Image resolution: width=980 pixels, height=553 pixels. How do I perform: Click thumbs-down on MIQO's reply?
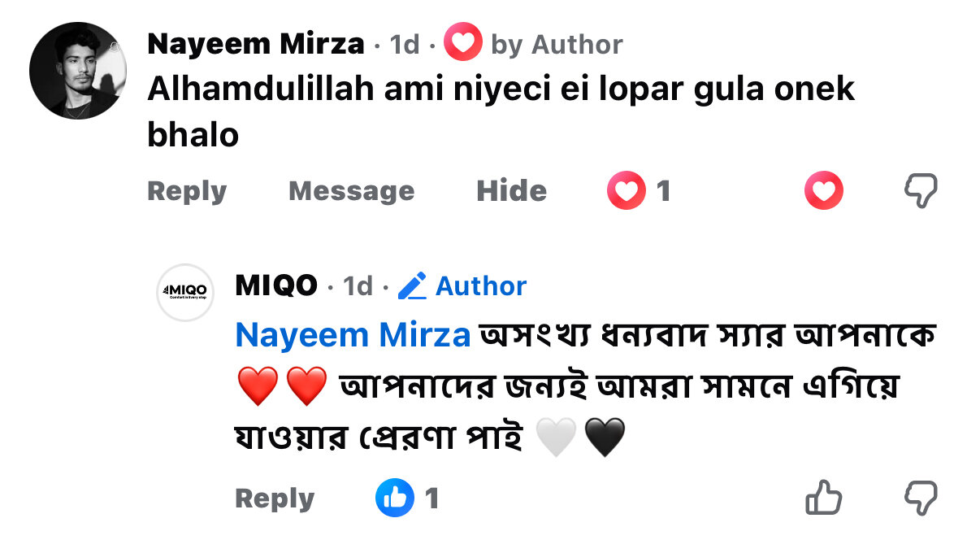[x=921, y=498]
